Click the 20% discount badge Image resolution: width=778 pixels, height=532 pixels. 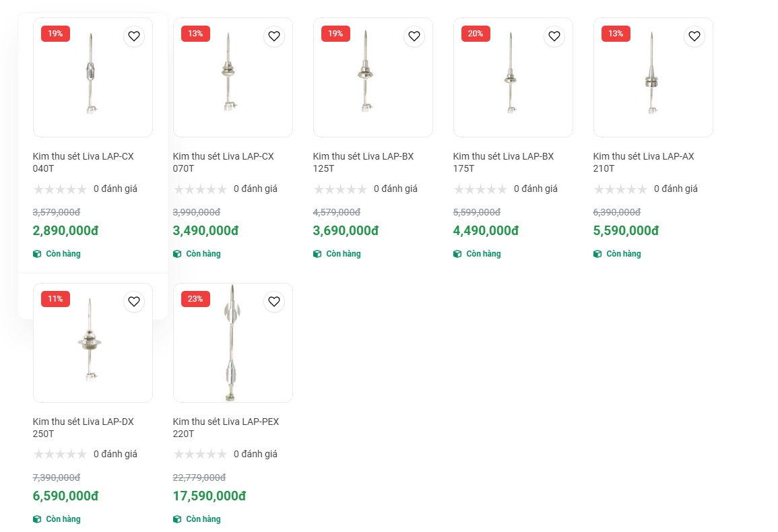476,34
